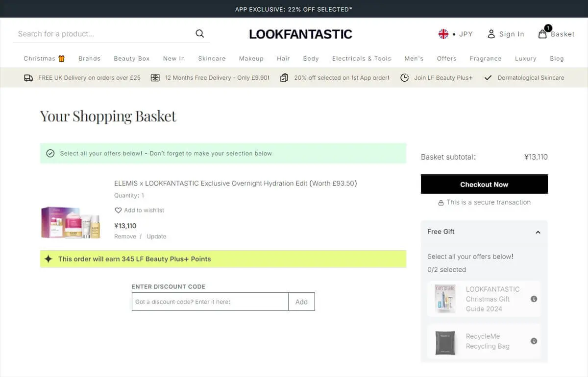Click the Christmas gift emoji icon

coord(61,58)
